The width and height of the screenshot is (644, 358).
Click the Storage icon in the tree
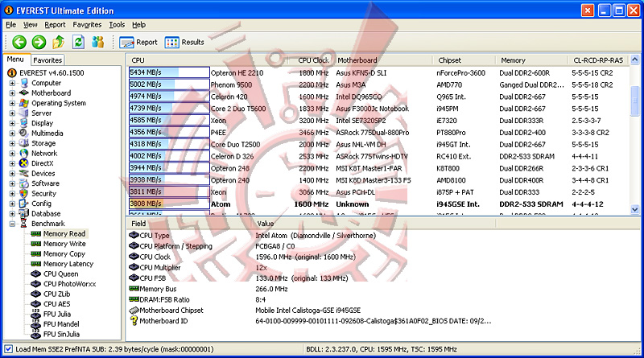(x=24, y=143)
